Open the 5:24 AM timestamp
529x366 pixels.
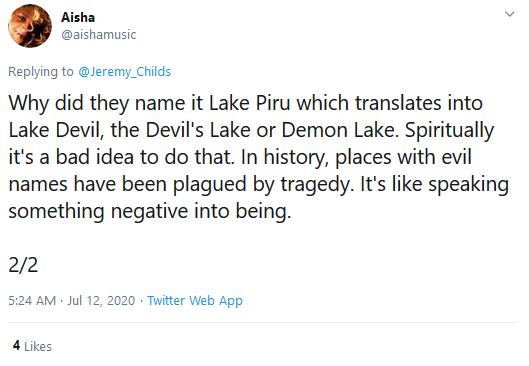(32, 300)
